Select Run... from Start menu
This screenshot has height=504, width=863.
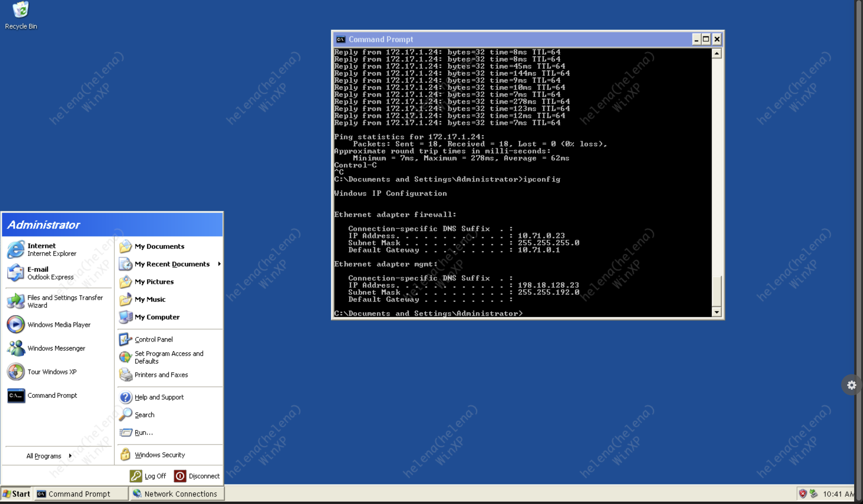click(x=143, y=432)
